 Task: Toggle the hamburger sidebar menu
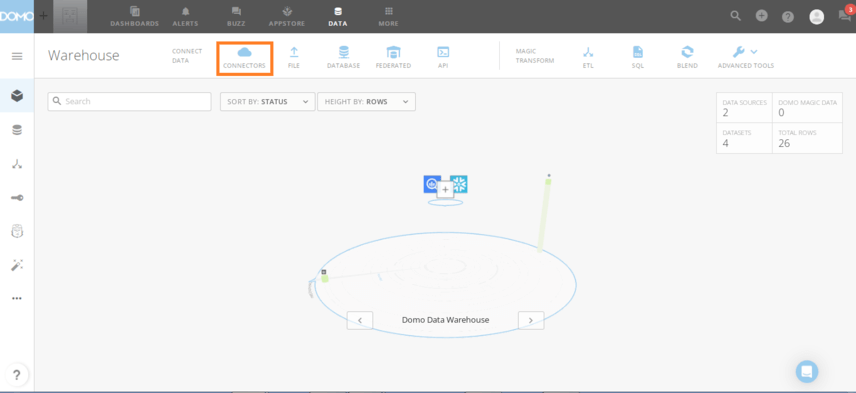(17, 56)
